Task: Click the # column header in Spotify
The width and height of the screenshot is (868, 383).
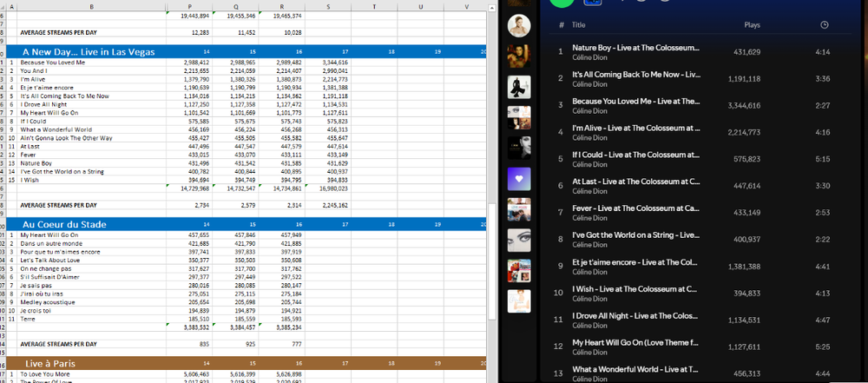Action: coord(562,25)
